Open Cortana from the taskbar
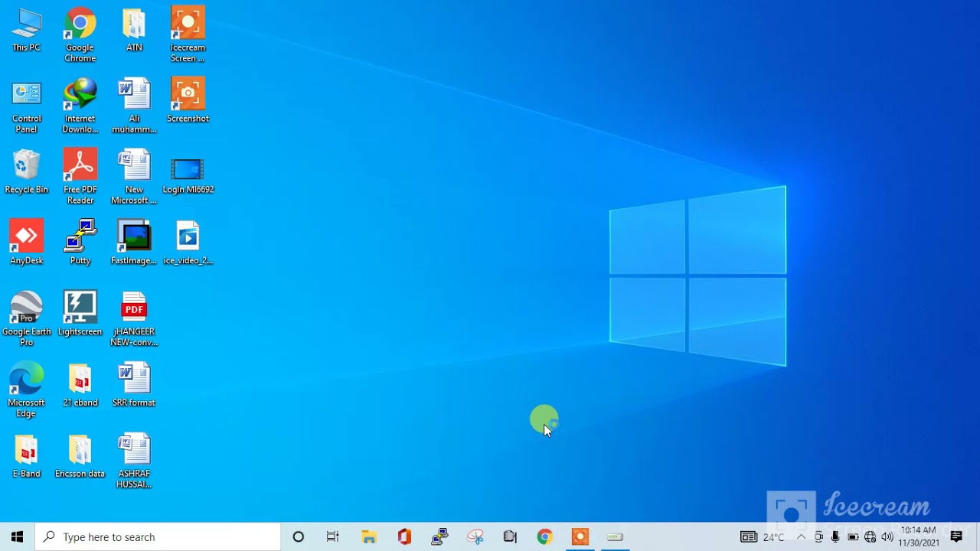Viewport: 980px width, 551px height. (x=299, y=537)
